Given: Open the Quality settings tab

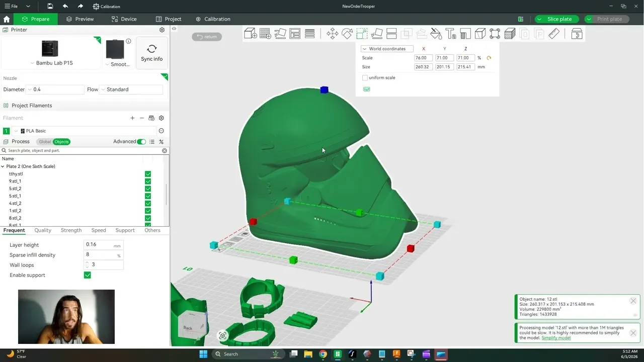Looking at the screenshot, I should pyautogui.click(x=43, y=230).
